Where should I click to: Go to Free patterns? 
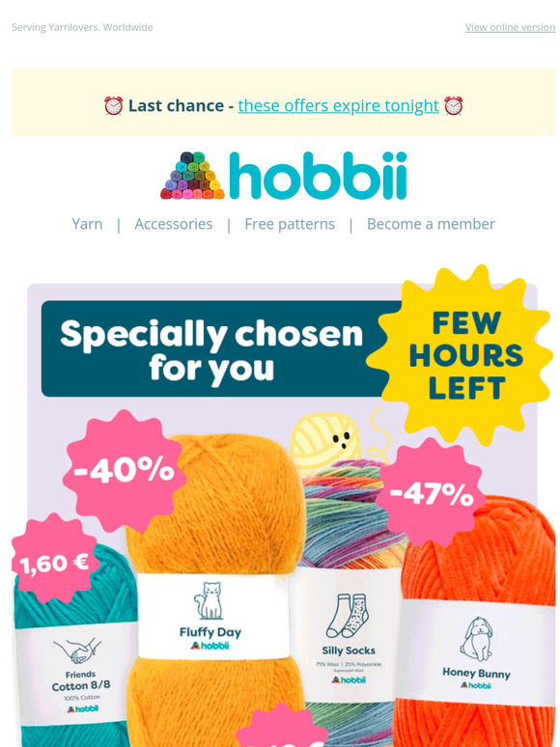[290, 224]
